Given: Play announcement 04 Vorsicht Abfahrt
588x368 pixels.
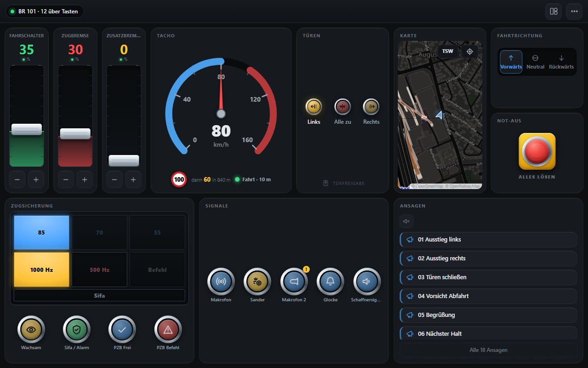Looking at the screenshot, I should [x=488, y=296].
